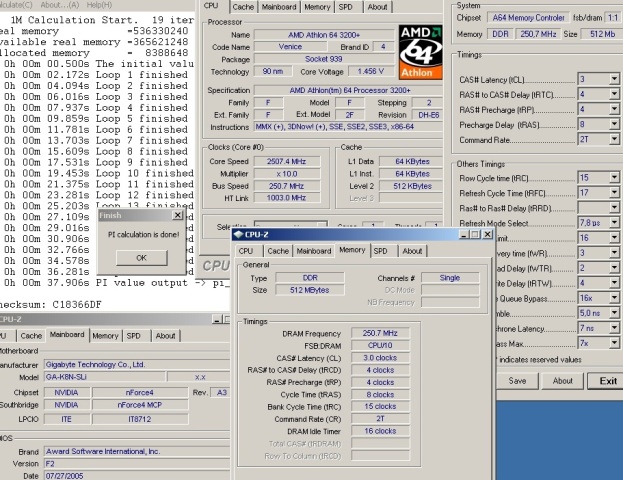Viewport: 623px width, 480px height.
Task: Click OK in the Finish dialog
Action: 141,258
